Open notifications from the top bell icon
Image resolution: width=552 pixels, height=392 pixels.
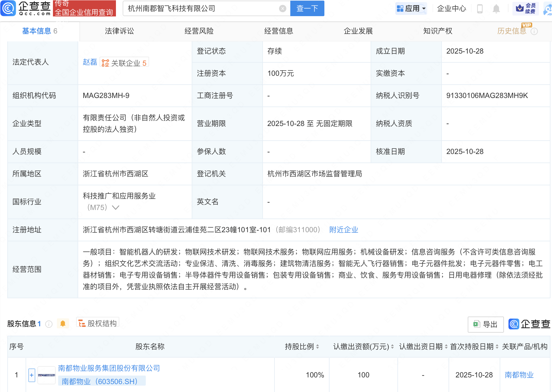point(496,9)
